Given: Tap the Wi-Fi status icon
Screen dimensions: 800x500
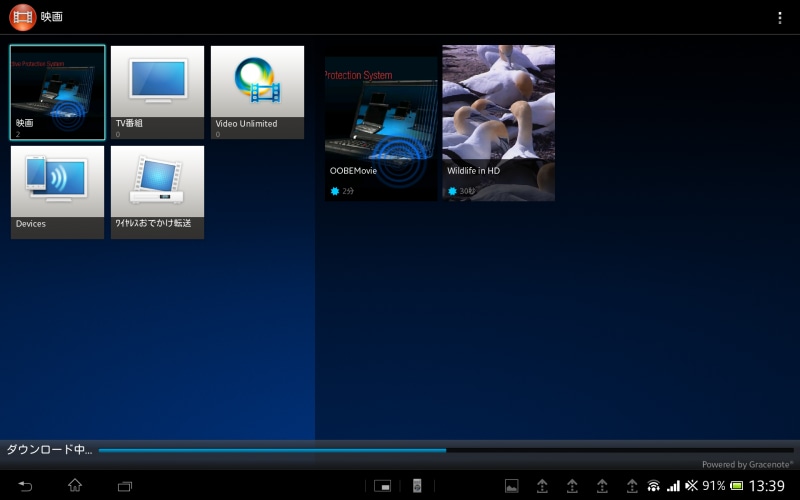Looking at the screenshot, I should tap(653, 486).
